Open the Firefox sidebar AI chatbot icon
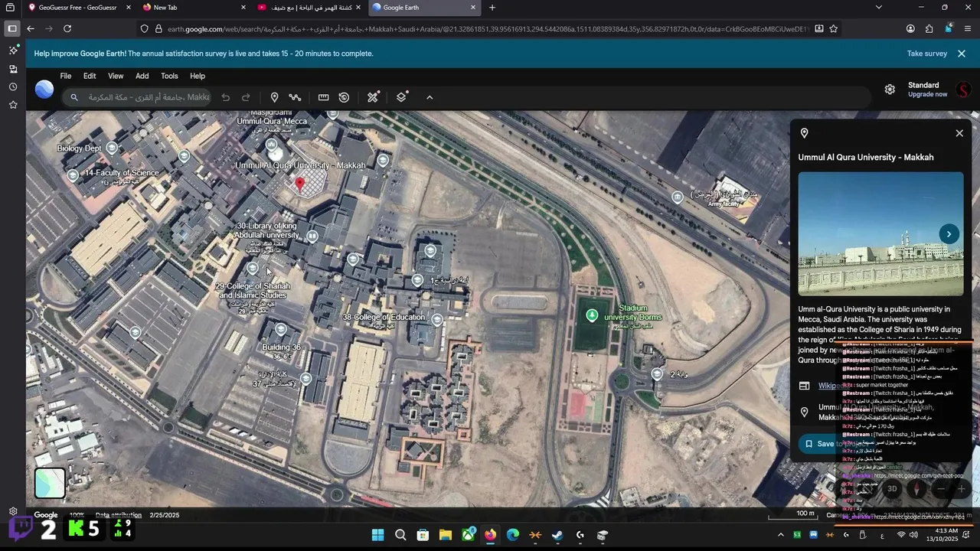 point(13,50)
